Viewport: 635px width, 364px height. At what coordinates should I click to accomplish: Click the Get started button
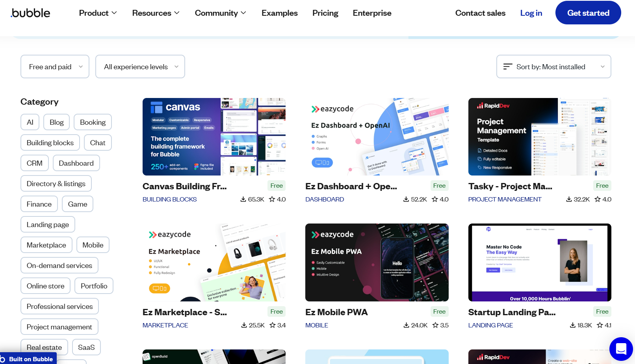coord(588,13)
